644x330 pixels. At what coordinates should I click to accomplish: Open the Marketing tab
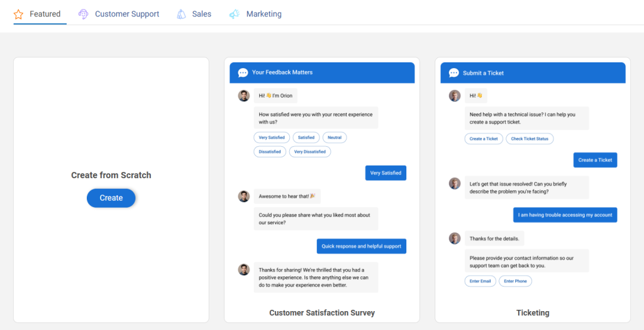coord(264,14)
